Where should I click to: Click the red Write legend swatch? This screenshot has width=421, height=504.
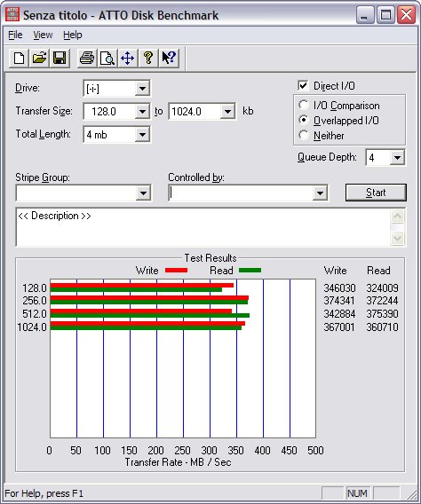tap(176, 271)
